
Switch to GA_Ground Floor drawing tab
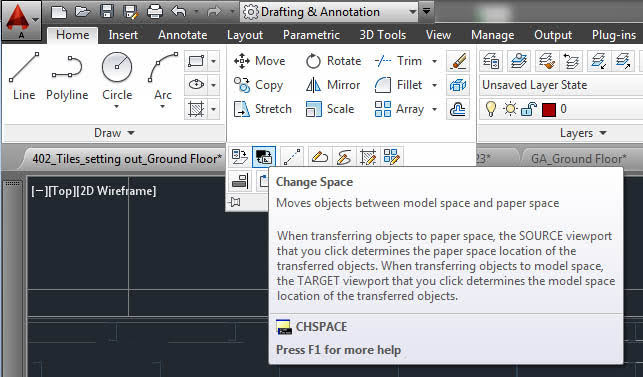coord(578,158)
